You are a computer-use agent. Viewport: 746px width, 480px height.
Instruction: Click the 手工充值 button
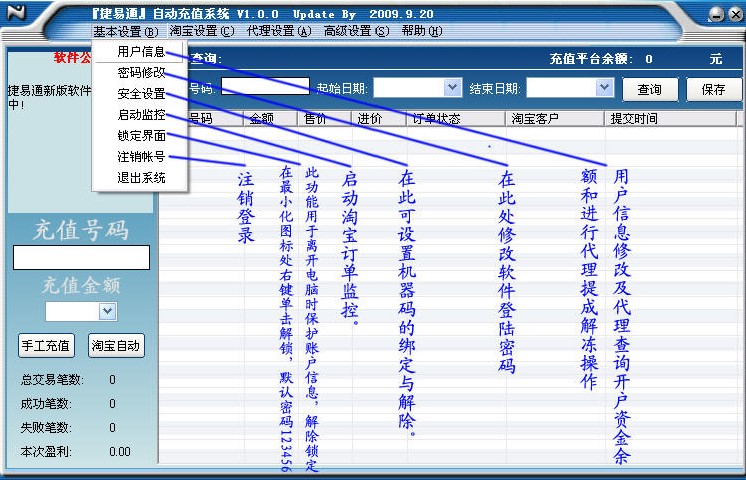46,345
